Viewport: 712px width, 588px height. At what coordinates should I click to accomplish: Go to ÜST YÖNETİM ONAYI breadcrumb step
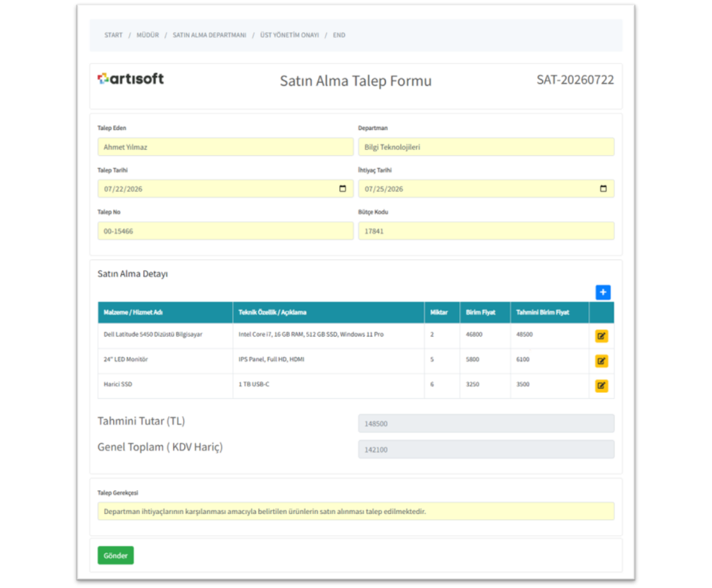point(289,35)
